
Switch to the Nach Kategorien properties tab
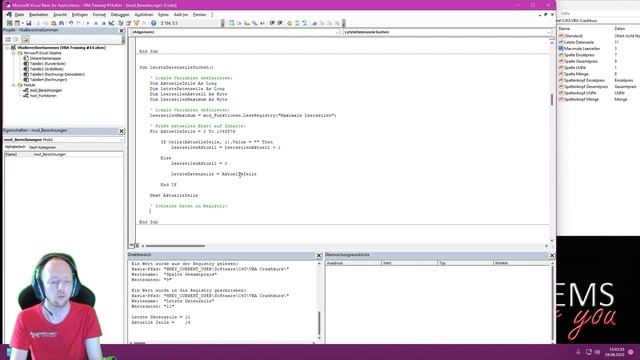click(42, 147)
